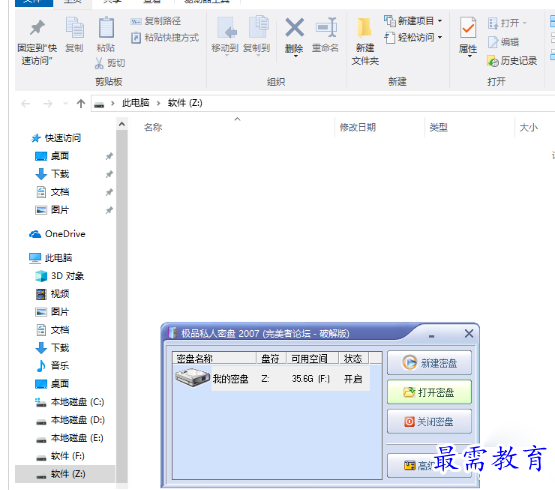Image resolution: width=555 pixels, height=490 pixels.
Task: Open pinned 桌面 under quick access
Action: pyautogui.click(x=52, y=156)
